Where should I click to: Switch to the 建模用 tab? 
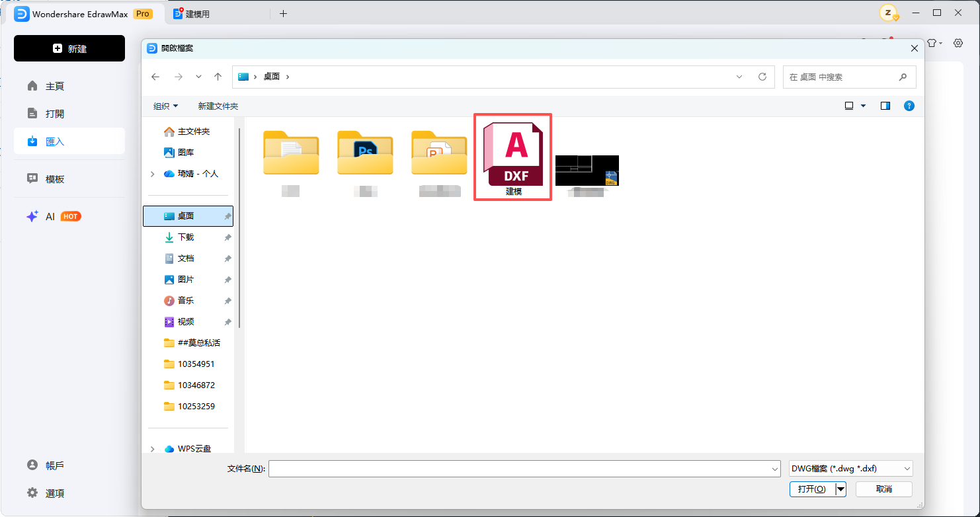tap(196, 14)
